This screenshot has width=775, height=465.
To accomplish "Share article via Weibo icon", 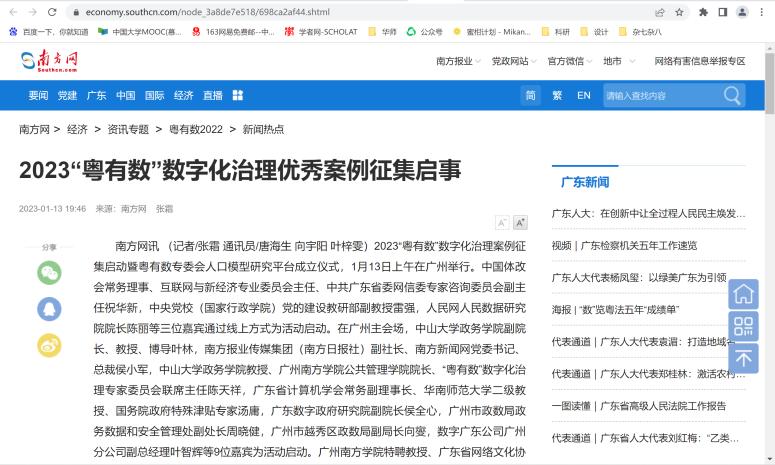I will click(49, 344).
